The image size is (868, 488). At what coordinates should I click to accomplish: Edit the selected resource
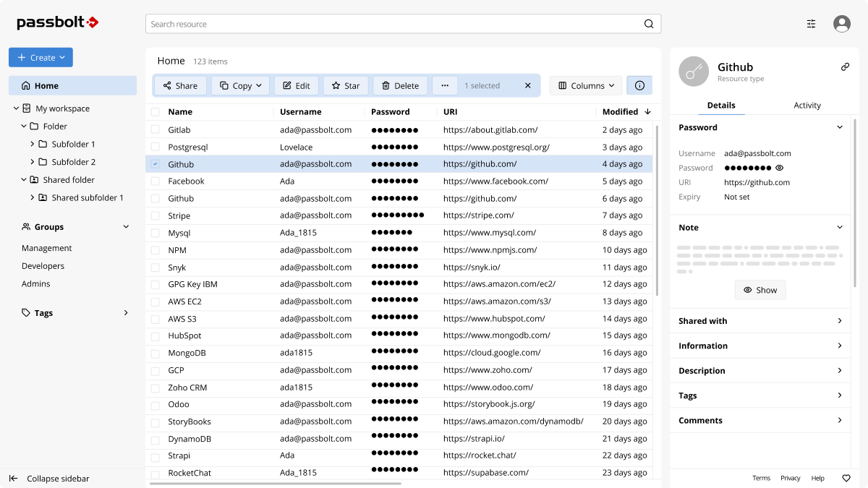pos(297,85)
